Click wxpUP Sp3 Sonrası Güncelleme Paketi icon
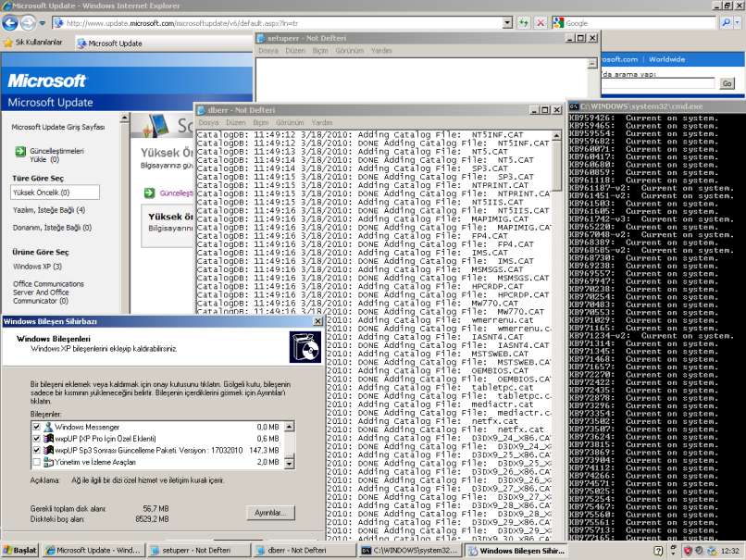 click(x=48, y=450)
